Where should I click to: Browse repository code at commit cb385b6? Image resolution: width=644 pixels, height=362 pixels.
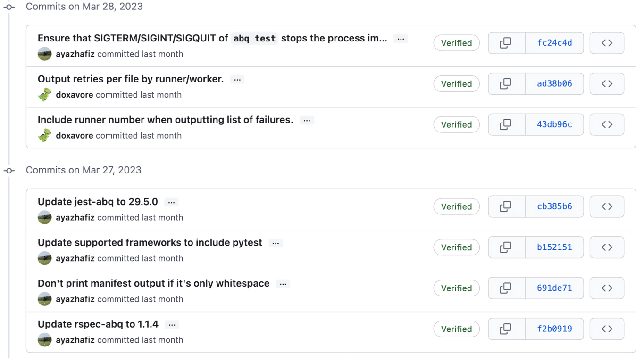pyautogui.click(x=607, y=206)
